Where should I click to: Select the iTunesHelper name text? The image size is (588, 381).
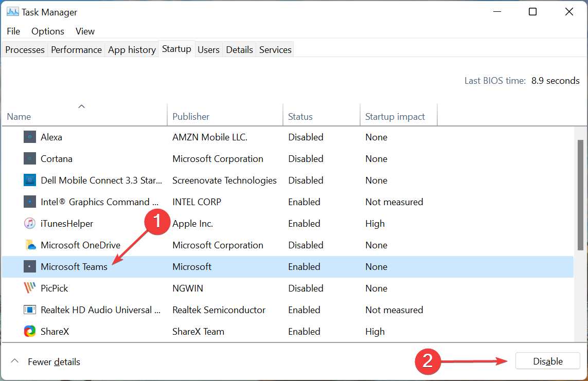pos(67,224)
